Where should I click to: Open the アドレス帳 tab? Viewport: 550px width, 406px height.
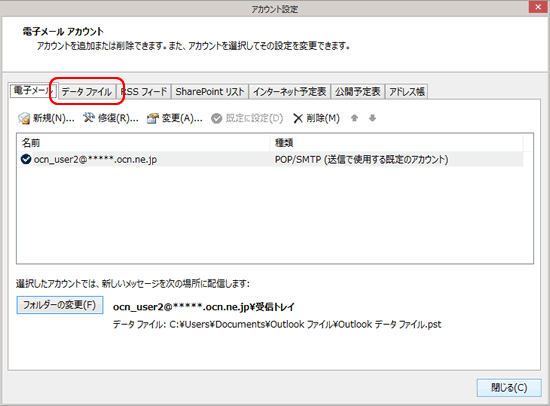click(x=407, y=92)
